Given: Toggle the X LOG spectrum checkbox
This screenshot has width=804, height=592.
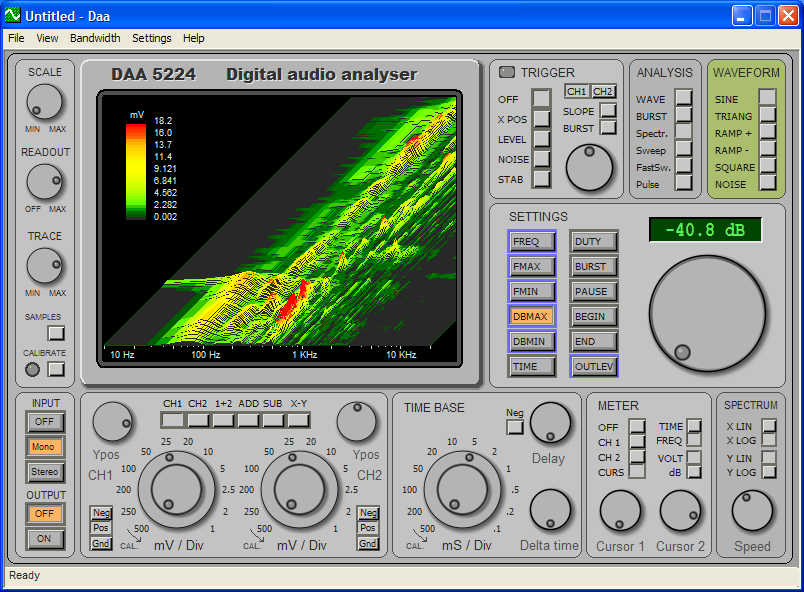Looking at the screenshot, I should pyautogui.click(x=769, y=440).
